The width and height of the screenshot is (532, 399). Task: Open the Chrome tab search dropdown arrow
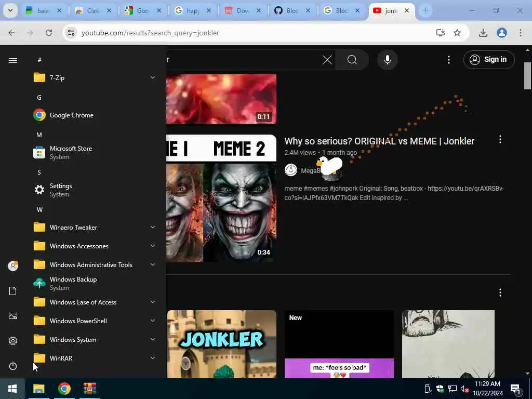point(10,10)
